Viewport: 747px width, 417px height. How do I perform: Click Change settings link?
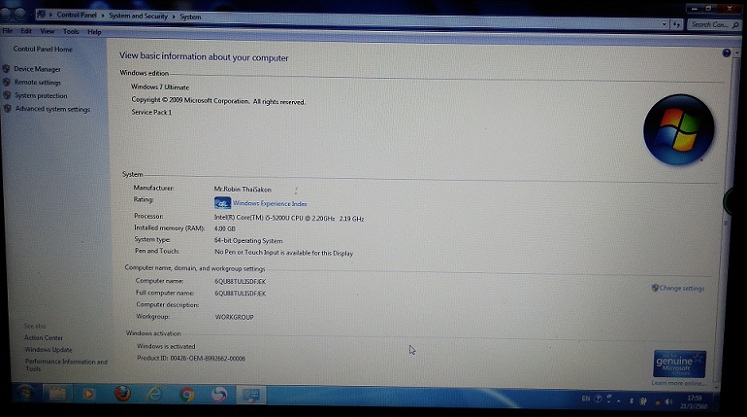681,288
